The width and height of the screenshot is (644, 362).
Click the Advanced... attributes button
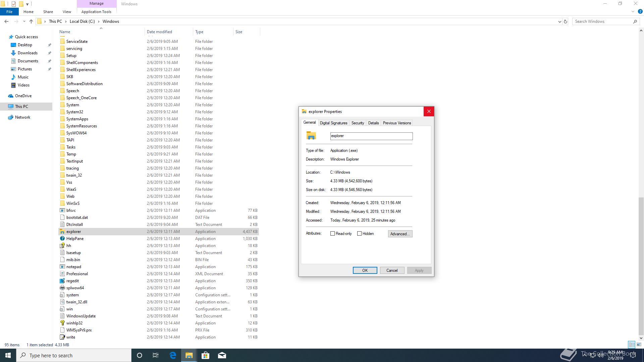[x=400, y=234]
